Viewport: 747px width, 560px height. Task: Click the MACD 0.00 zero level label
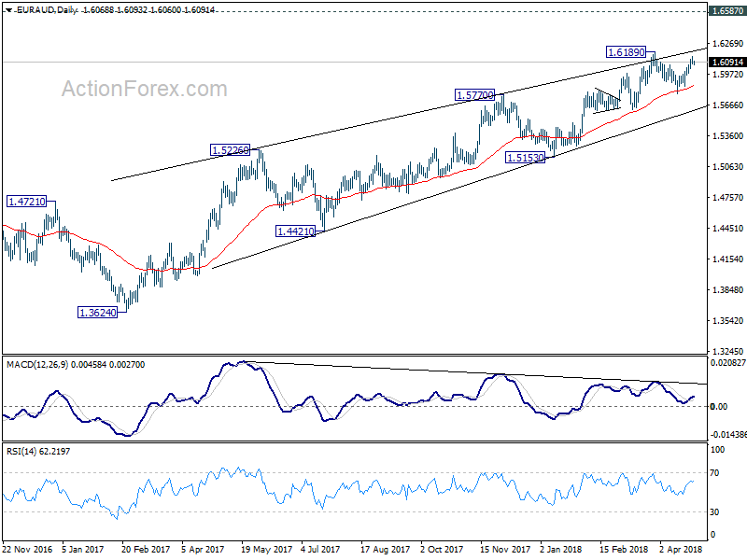tap(718, 406)
